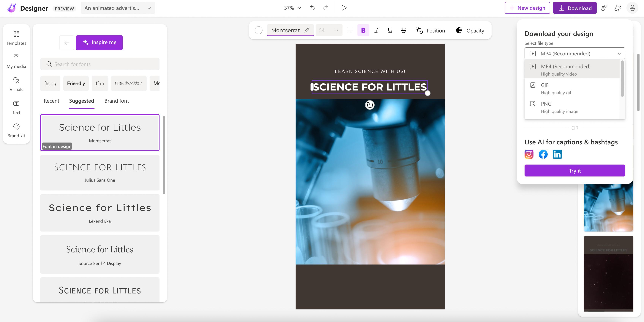
Task: Click the Search for fonts field
Action: coord(100,64)
